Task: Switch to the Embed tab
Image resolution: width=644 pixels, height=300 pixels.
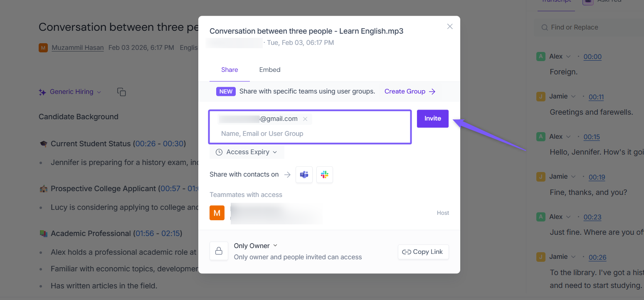Action: click(270, 70)
